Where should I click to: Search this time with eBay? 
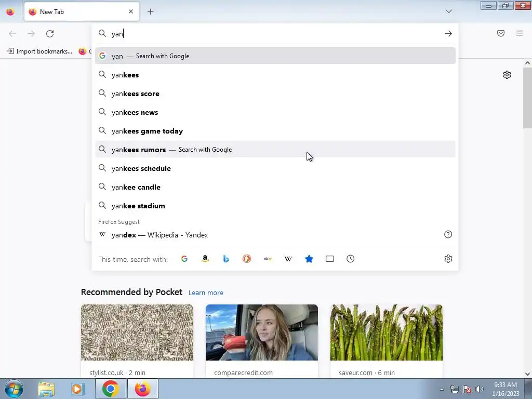[268, 259]
